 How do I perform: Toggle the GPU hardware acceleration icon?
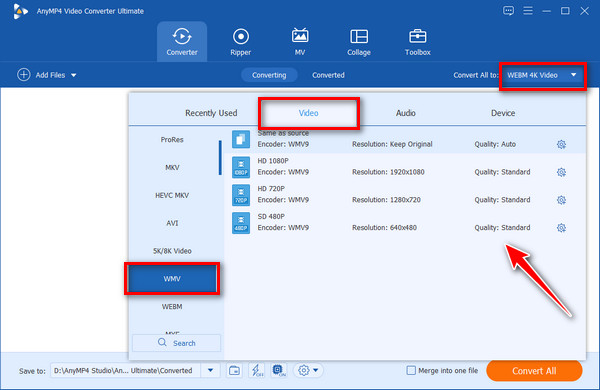pos(279,370)
